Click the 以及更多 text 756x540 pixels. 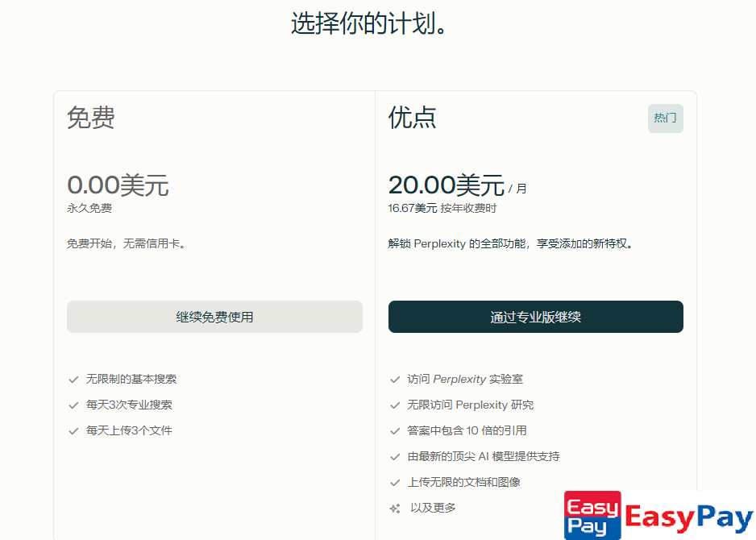[433, 508]
